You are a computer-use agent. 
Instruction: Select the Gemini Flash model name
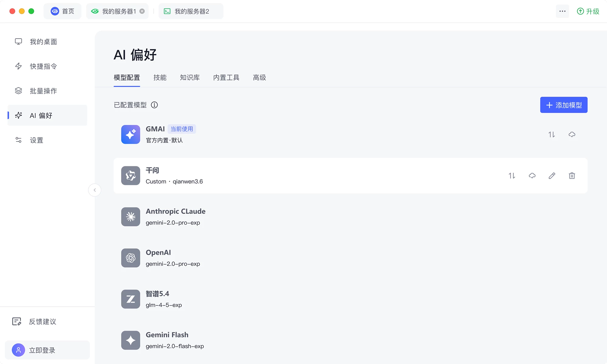167,335
